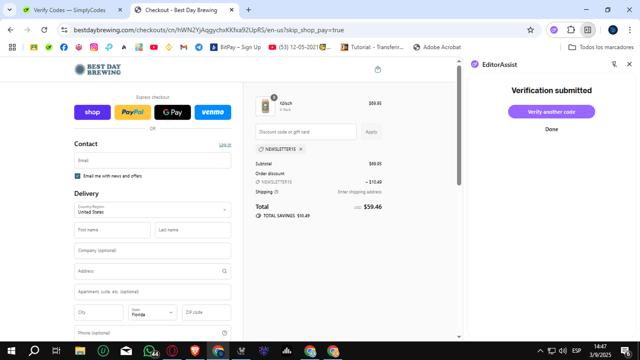Open the BitPay - Sign Up bookmark

236,47
